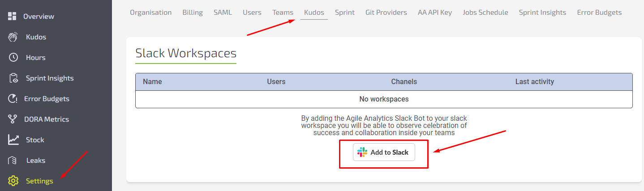Open the Jobs Schedule tab
Viewport: 644px width, 191px height.
[x=485, y=13]
